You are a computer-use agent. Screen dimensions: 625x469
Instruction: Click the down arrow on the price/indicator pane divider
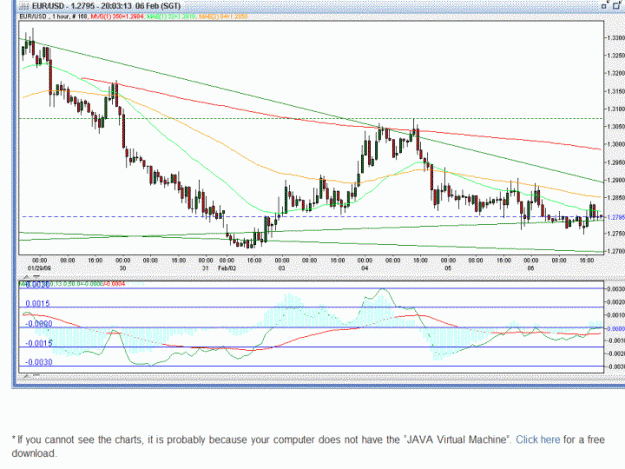[36, 277]
